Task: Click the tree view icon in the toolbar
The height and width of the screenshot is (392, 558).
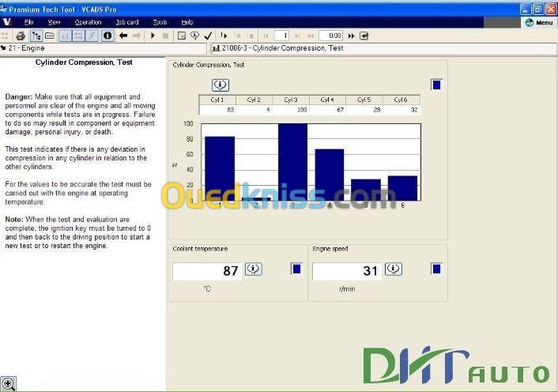Action: point(36,36)
